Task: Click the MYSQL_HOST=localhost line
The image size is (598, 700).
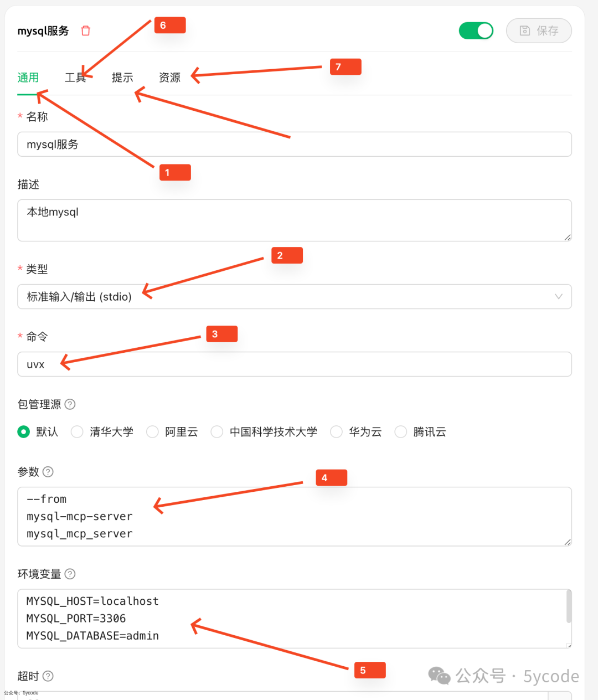Action: pos(92,601)
